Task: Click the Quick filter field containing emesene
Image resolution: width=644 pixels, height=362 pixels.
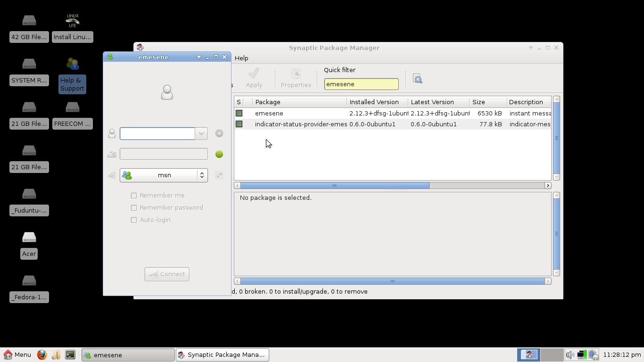Action: coord(361,84)
